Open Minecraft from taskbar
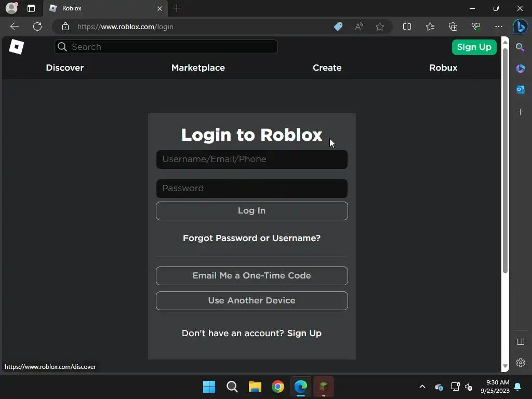Screen dimensions: 532x399 (x=324, y=387)
